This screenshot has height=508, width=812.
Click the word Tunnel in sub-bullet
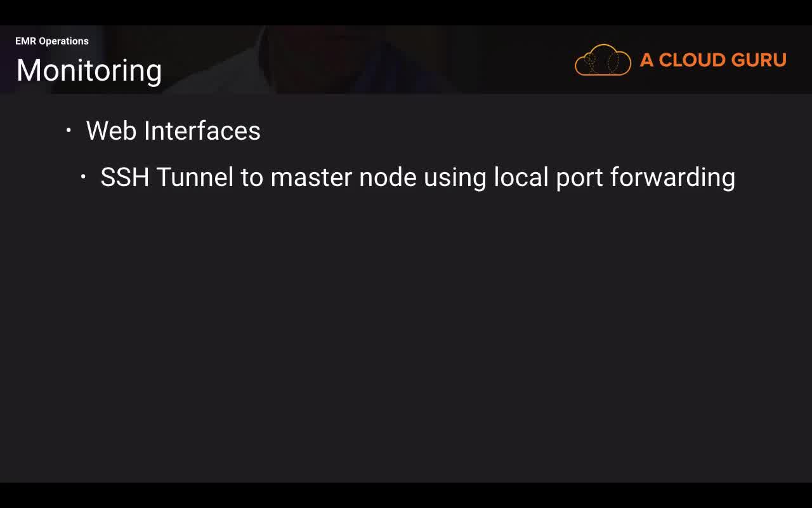point(195,177)
